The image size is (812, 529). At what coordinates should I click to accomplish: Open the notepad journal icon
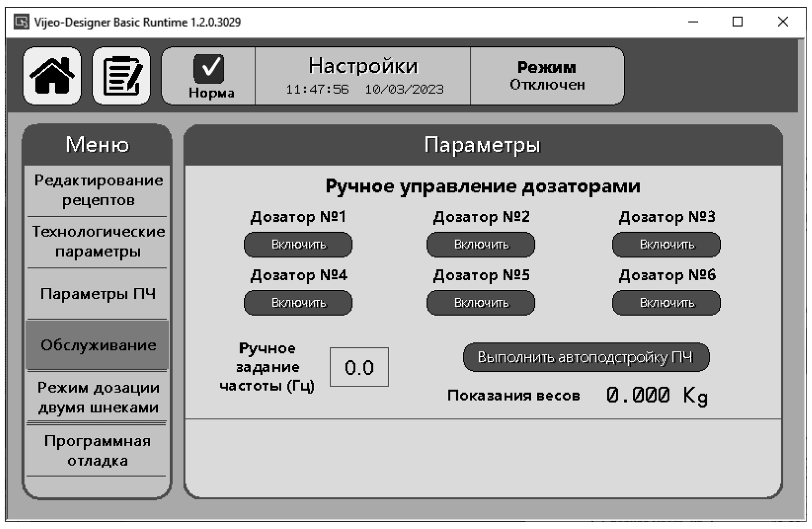[x=121, y=76]
